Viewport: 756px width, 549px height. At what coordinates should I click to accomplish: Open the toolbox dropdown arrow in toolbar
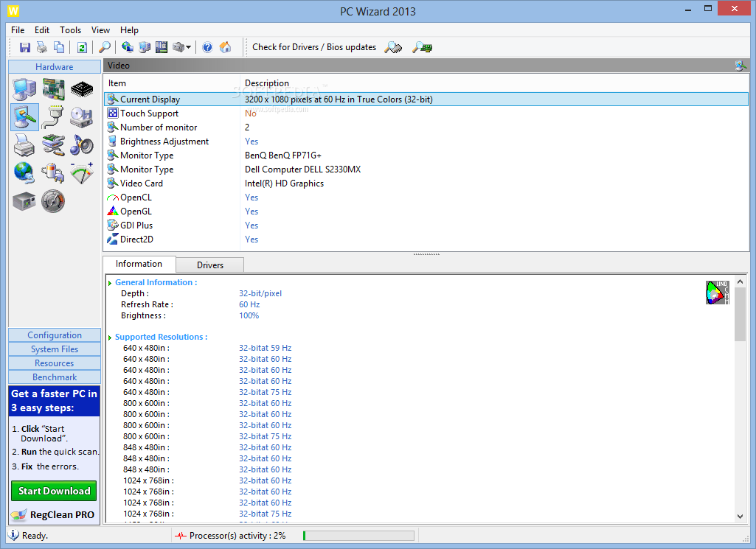click(189, 47)
